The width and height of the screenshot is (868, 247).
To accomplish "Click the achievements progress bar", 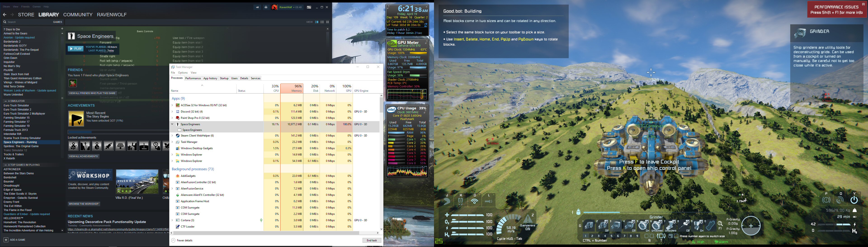I will point(118,132).
